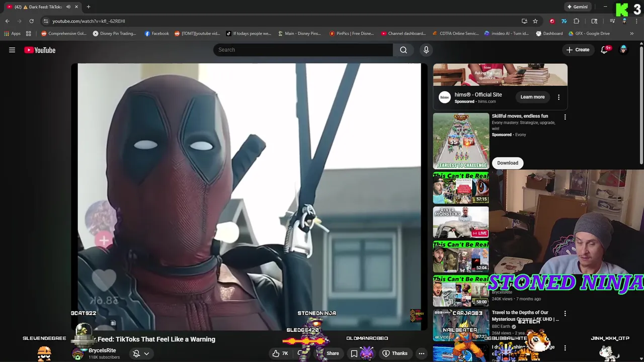The width and height of the screenshot is (644, 362).
Task: Open a new browser tab
Action: click(88, 7)
